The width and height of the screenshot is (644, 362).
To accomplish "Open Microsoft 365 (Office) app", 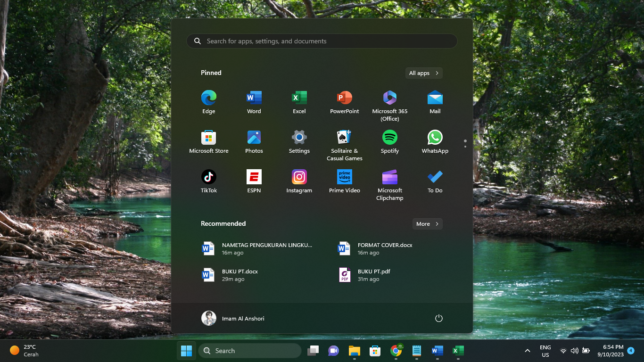I will (390, 106).
